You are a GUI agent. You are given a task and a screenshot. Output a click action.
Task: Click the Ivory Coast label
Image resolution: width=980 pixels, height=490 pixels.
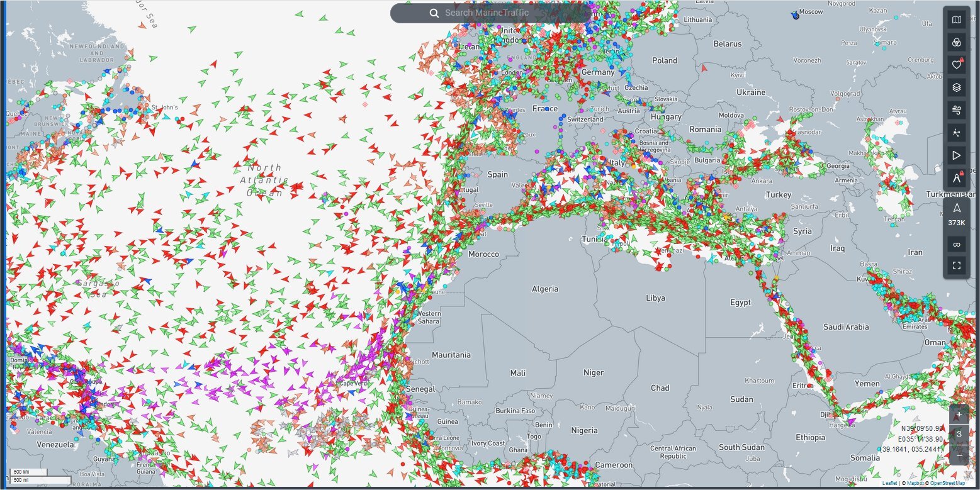(x=489, y=443)
